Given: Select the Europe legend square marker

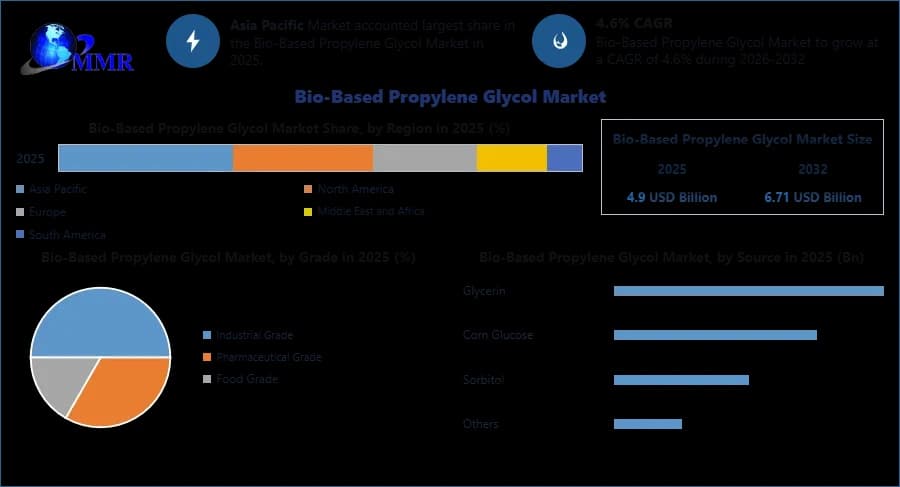Looking at the screenshot, I should (21, 212).
